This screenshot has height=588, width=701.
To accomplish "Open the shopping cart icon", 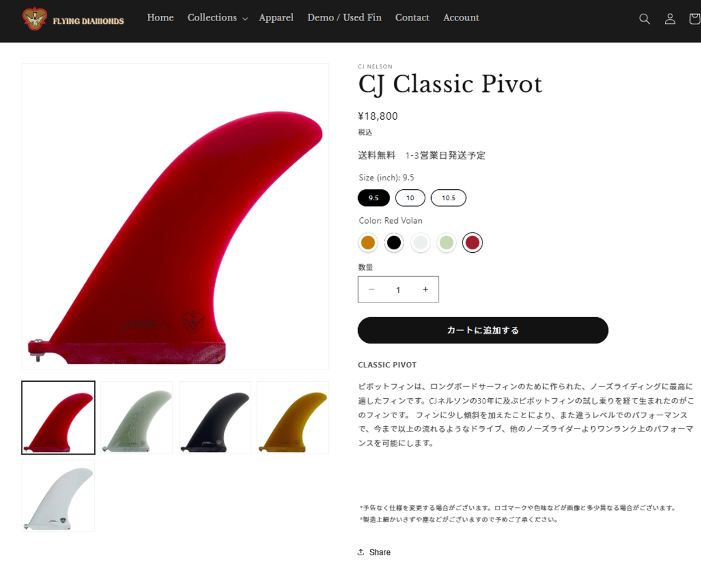I will tap(695, 19).
